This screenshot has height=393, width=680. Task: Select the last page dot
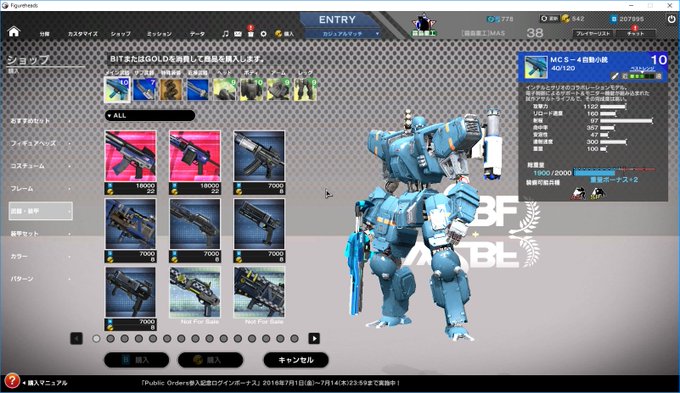294,338
